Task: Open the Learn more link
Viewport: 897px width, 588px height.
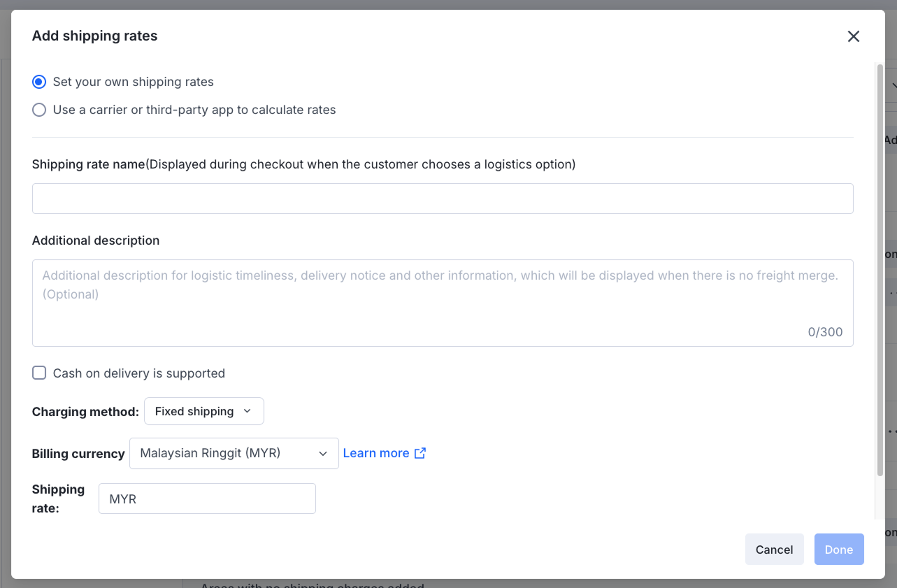Action: (x=376, y=453)
